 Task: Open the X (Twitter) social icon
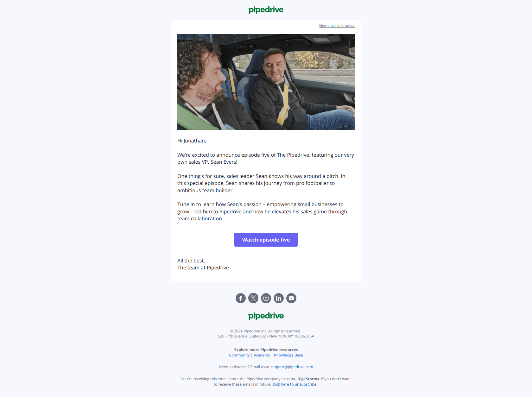tap(253, 298)
